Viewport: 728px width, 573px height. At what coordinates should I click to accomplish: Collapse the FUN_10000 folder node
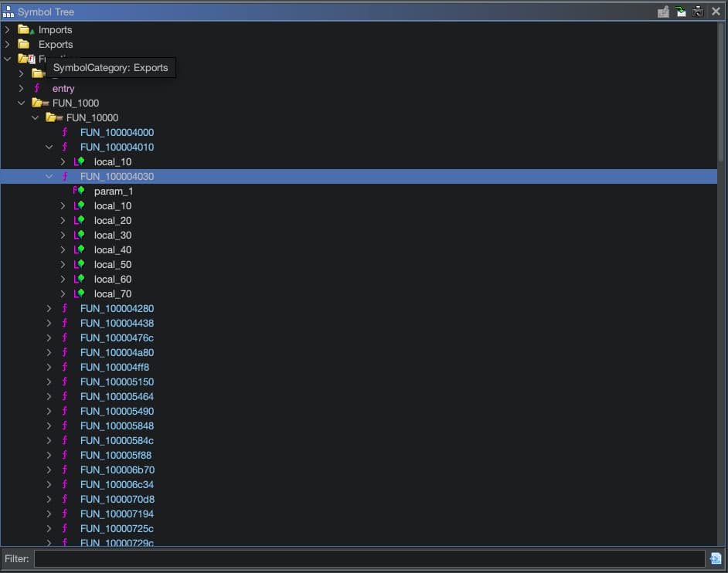[x=36, y=118]
